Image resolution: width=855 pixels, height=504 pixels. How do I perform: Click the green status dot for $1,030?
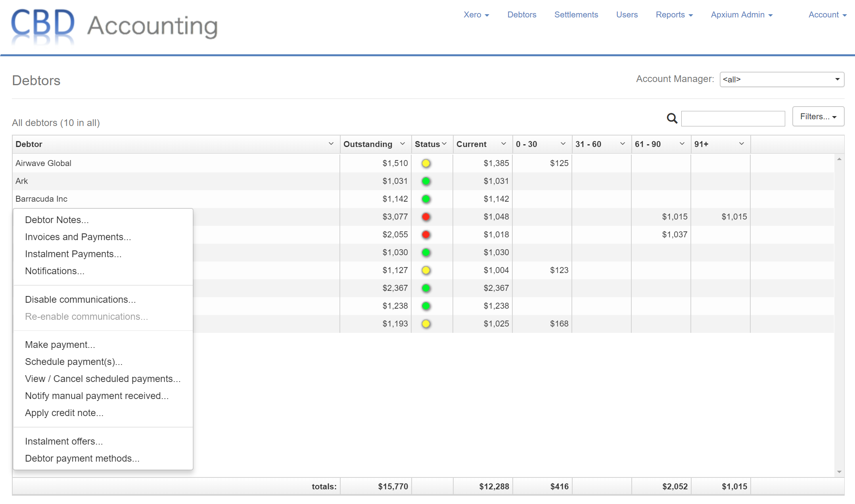tap(426, 252)
